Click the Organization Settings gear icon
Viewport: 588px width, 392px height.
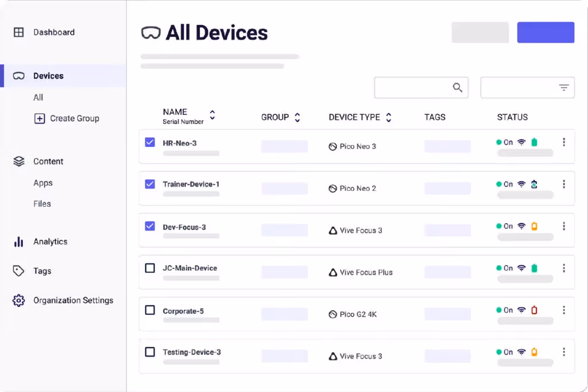tap(18, 301)
